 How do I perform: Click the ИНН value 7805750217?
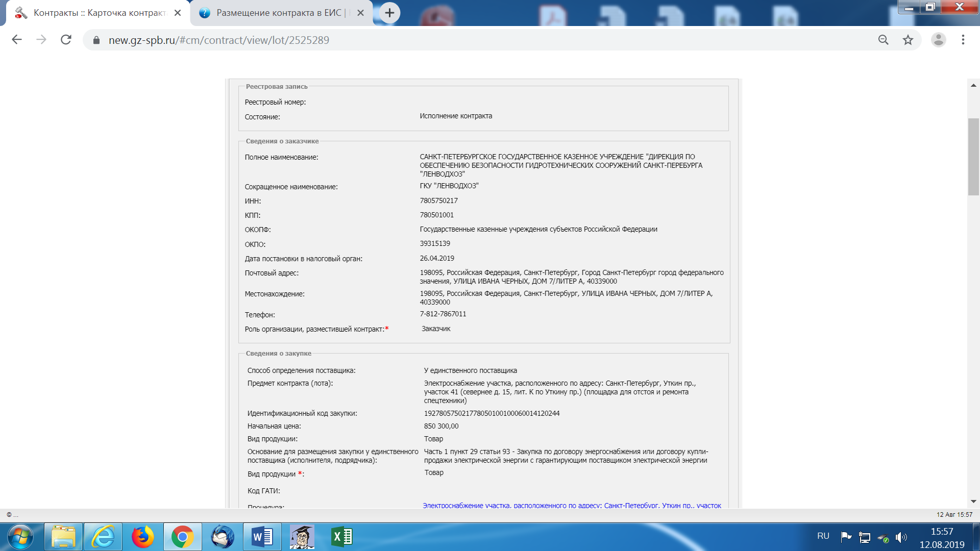pos(439,201)
